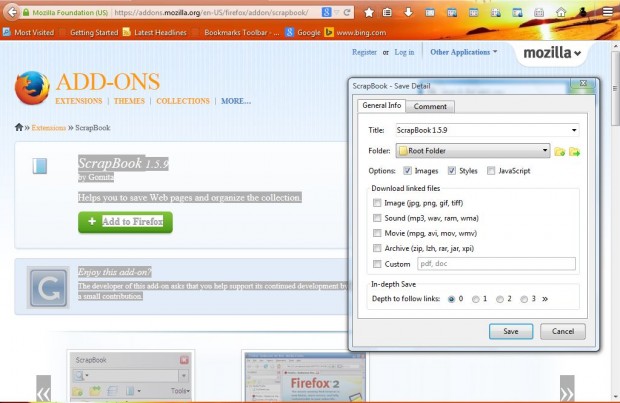Select depth 2 radio button
This screenshot has height=403, width=620.
click(500, 299)
